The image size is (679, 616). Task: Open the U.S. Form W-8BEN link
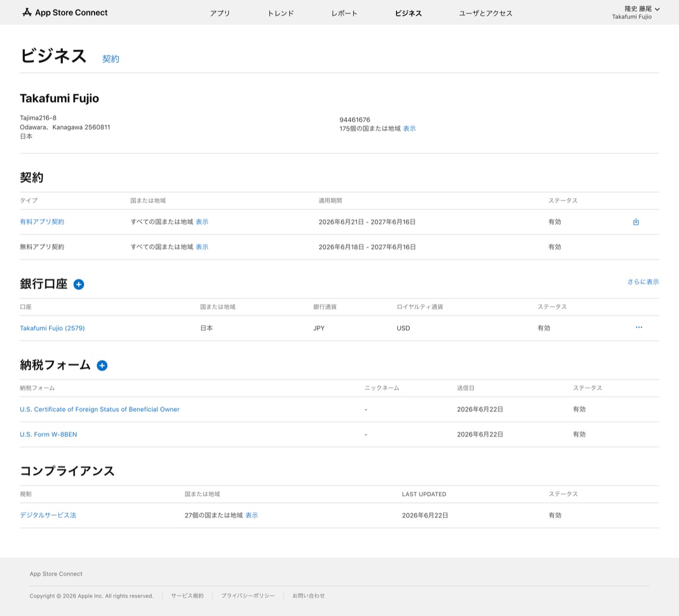click(x=48, y=434)
